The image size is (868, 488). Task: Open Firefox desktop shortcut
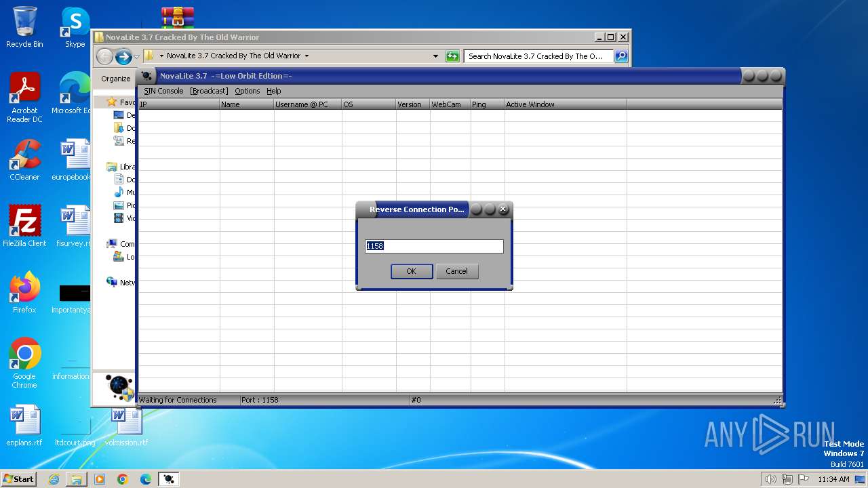click(x=24, y=293)
